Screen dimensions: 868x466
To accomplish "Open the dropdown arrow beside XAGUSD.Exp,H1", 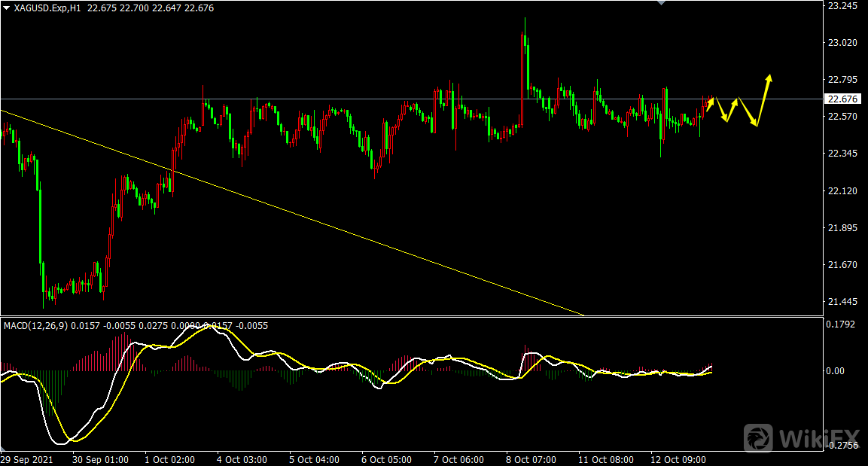I will coord(6,8).
